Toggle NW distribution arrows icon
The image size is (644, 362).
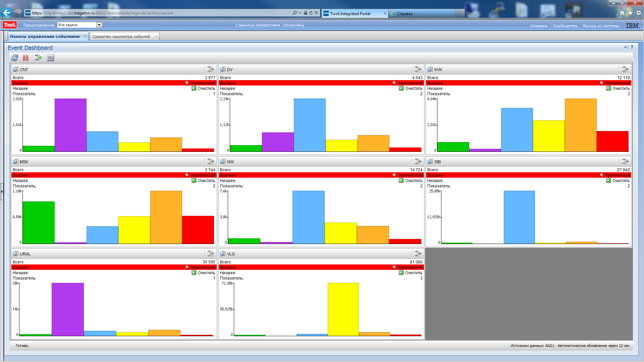tap(418, 161)
